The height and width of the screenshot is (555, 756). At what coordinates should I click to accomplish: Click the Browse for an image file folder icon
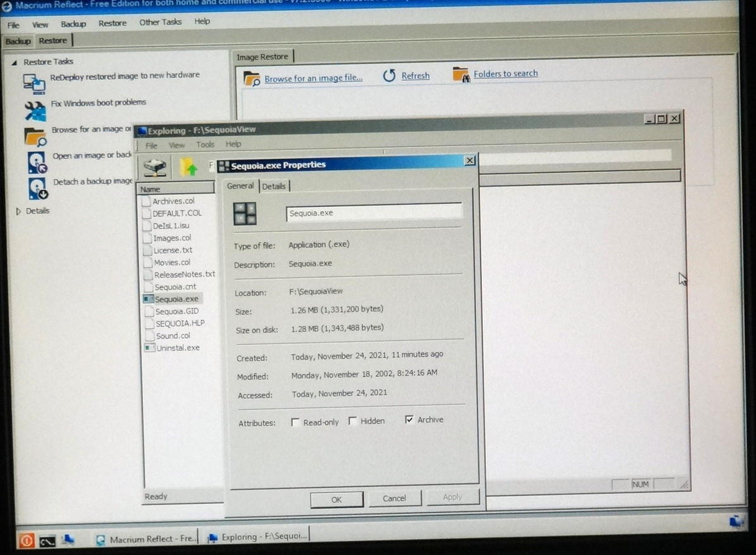pos(252,78)
